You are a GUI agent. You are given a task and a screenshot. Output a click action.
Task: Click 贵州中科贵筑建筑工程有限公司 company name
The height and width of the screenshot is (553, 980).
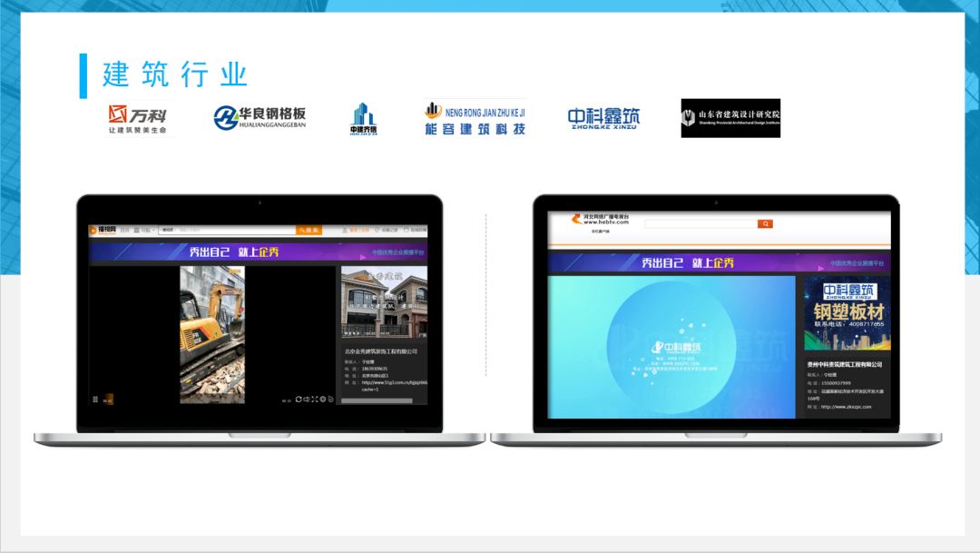[845, 364]
